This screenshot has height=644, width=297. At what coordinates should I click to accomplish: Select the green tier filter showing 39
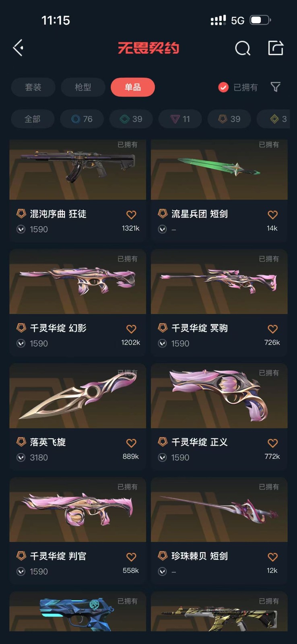[131, 119]
